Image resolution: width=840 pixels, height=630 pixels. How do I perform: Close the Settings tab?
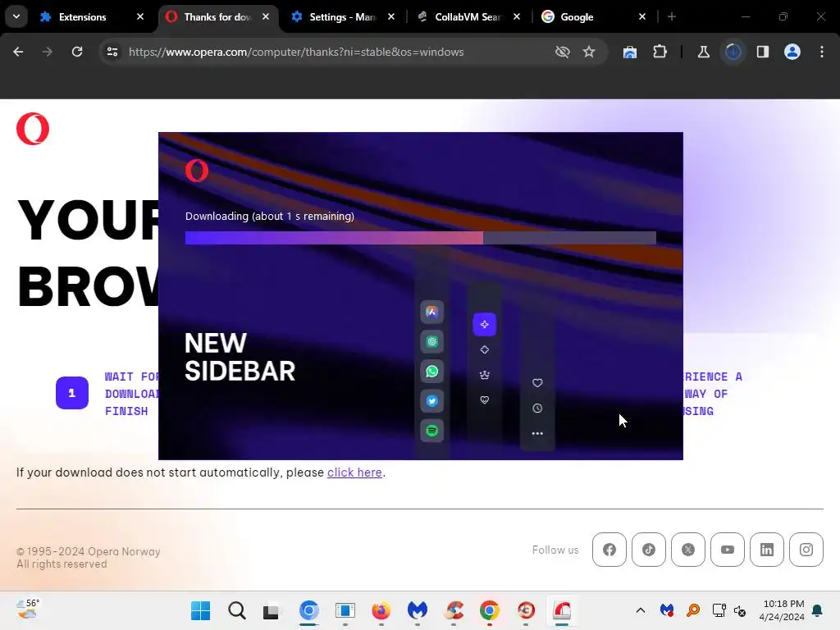point(391,16)
